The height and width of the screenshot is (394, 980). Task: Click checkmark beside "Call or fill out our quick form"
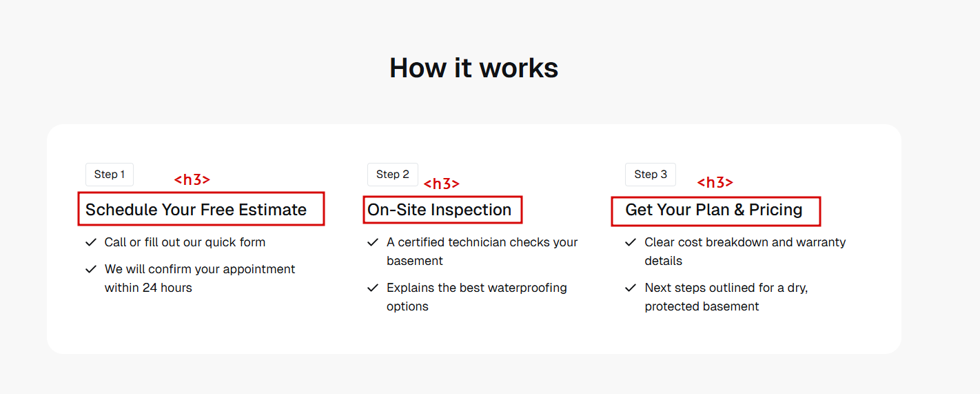(x=90, y=242)
